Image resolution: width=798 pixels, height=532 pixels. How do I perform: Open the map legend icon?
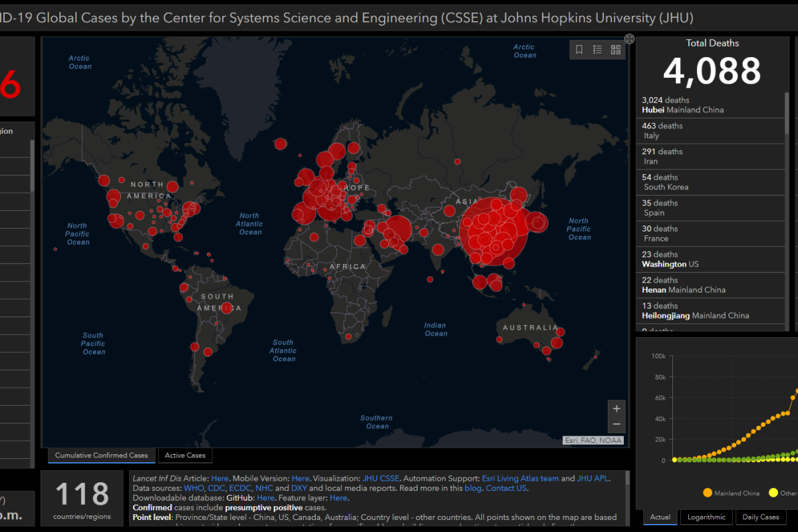click(x=597, y=49)
